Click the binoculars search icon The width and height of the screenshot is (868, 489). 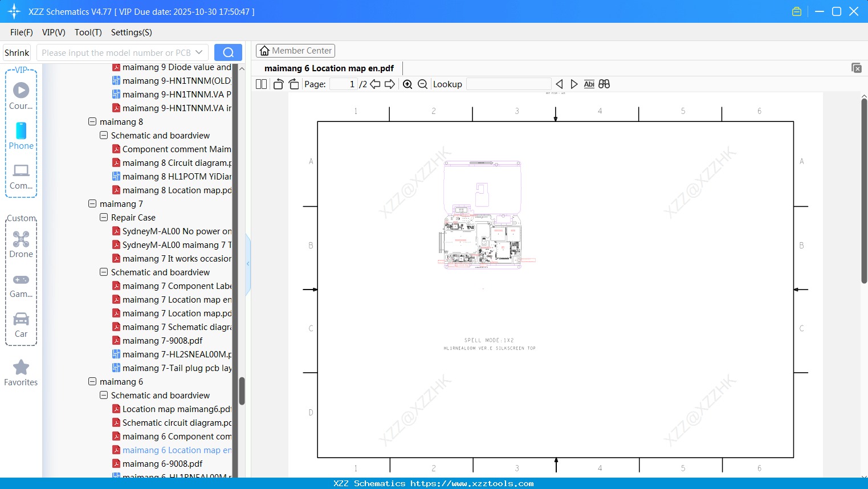click(604, 84)
